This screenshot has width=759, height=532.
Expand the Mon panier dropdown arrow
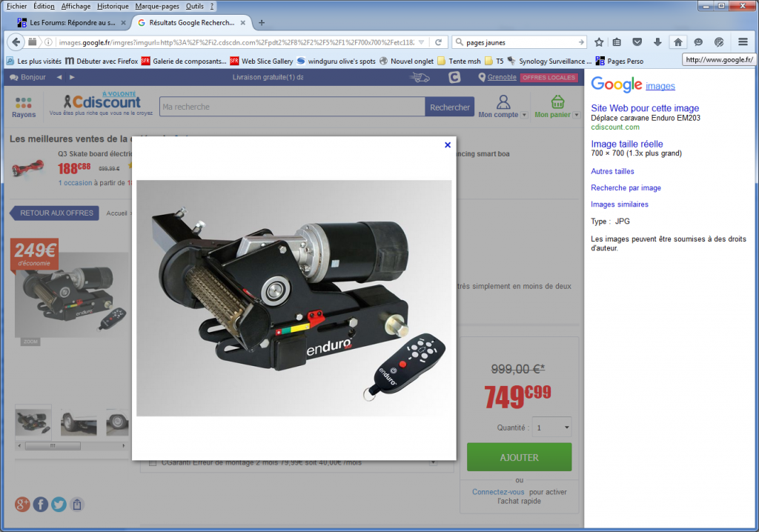click(576, 115)
